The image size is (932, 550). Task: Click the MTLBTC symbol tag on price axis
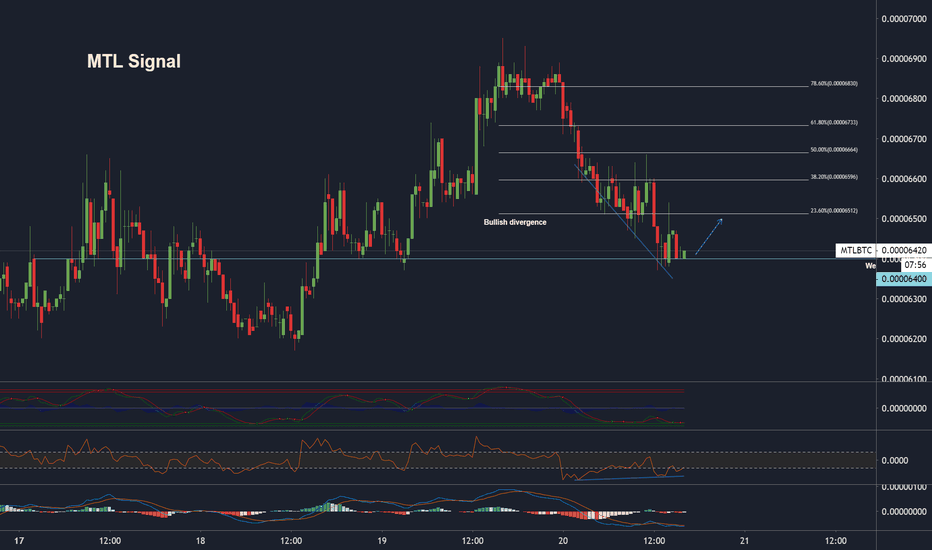coord(855,250)
